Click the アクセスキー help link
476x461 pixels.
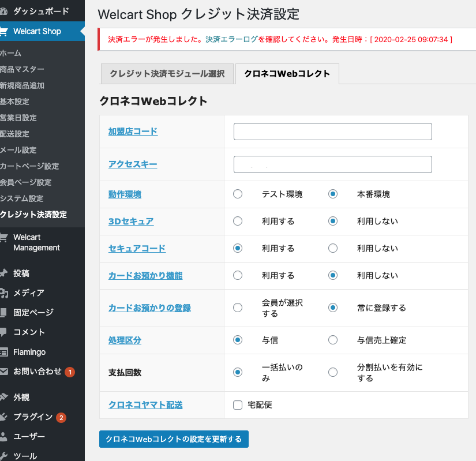(133, 164)
